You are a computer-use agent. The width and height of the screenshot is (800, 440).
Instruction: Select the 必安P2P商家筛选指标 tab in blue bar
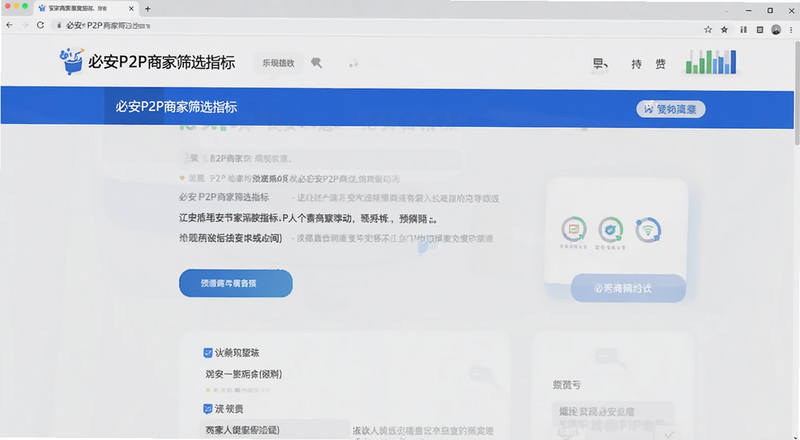pyautogui.click(x=176, y=107)
